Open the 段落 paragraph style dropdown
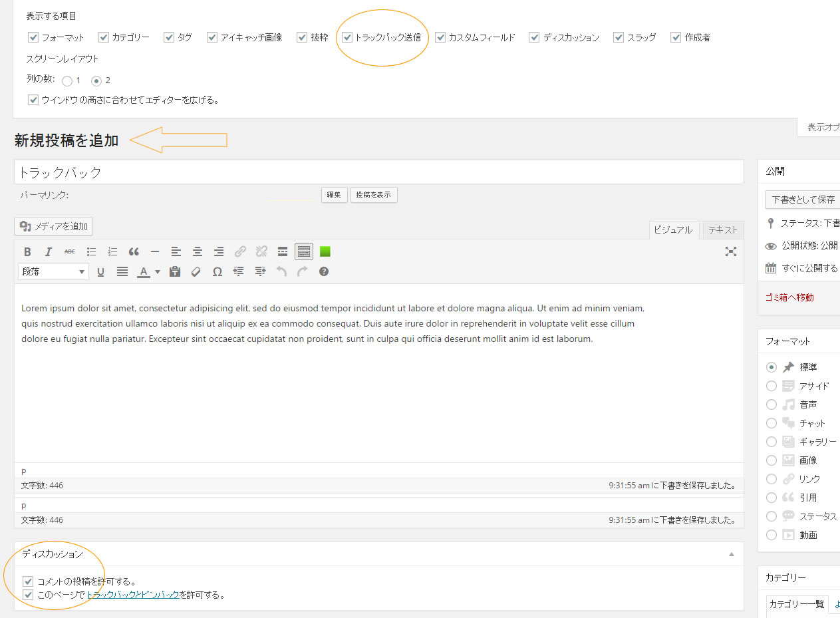This screenshot has width=840, height=618. pyautogui.click(x=53, y=271)
